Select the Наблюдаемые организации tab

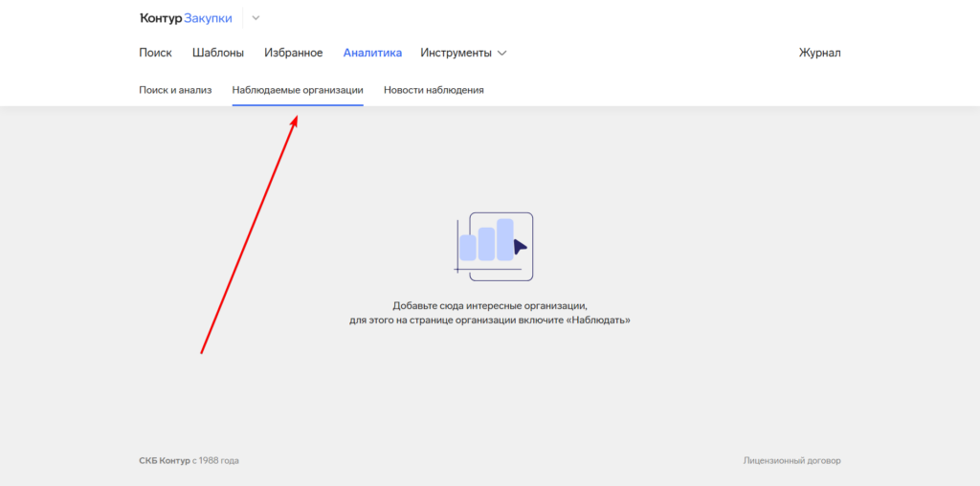point(298,90)
